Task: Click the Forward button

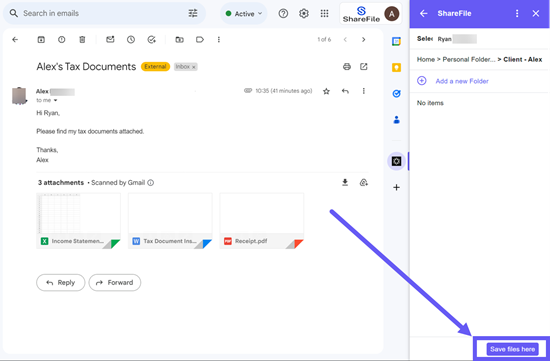Action: [115, 282]
